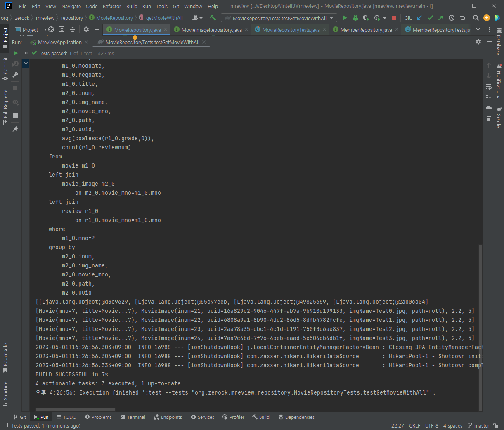This screenshot has width=504, height=430.
Task: Pin the Run tab with the pin icon
Action: coord(15,129)
